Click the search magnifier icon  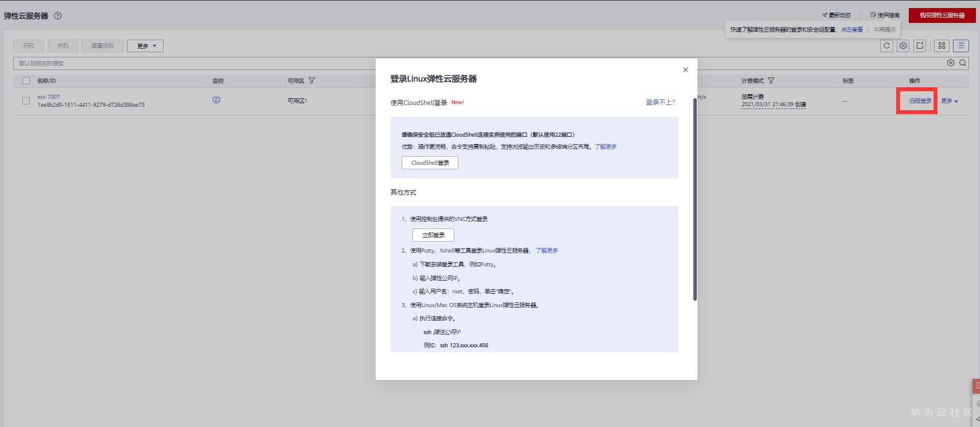pyautogui.click(x=963, y=63)
